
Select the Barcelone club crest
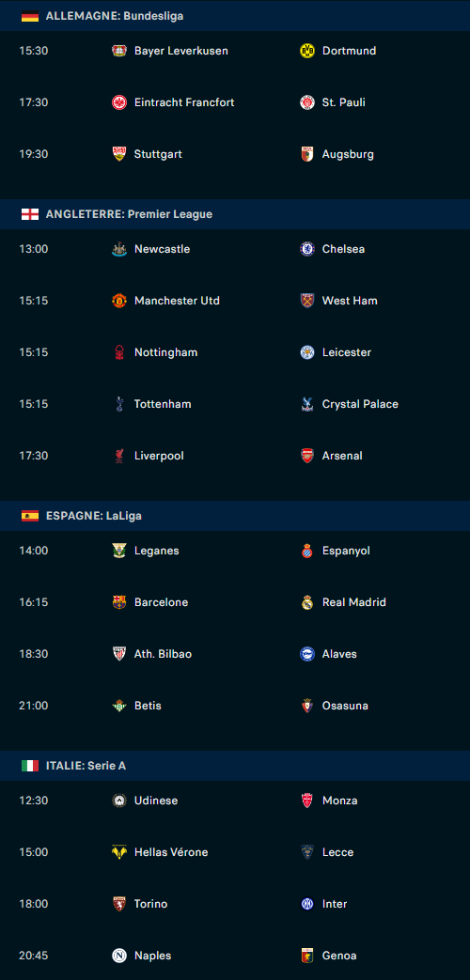(119, 602)
